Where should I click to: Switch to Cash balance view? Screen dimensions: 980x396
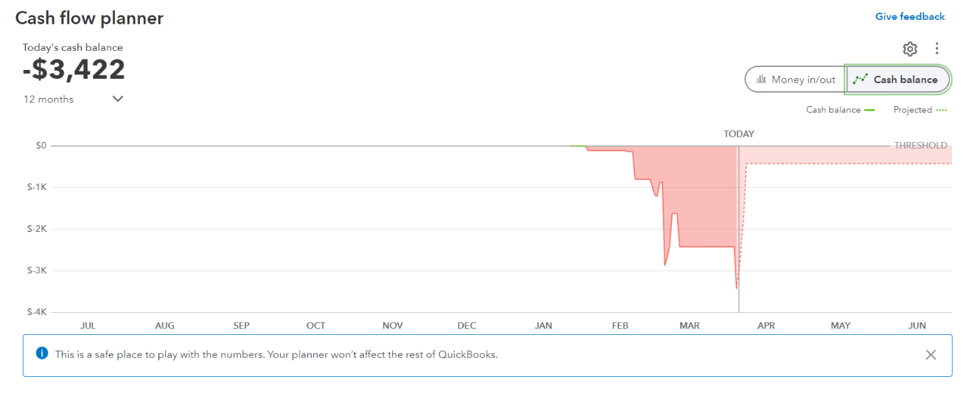pyautogui.click(x=898, y=79)
